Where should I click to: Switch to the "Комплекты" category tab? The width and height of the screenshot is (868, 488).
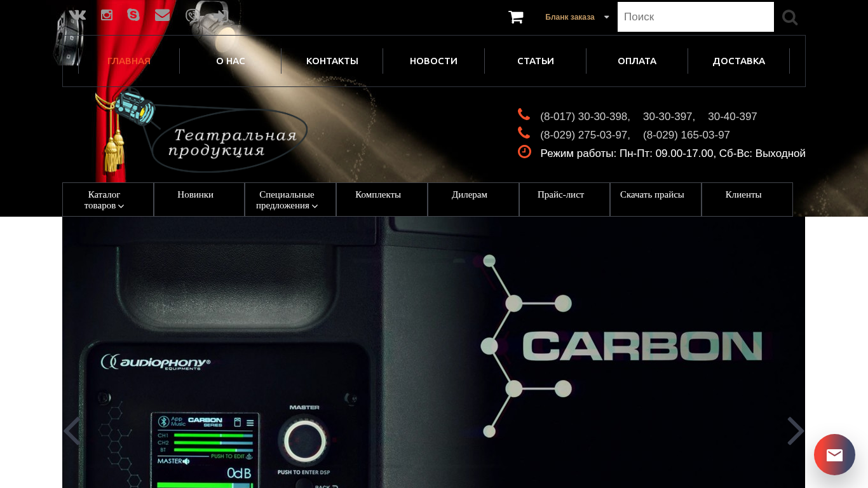point(382,200)
